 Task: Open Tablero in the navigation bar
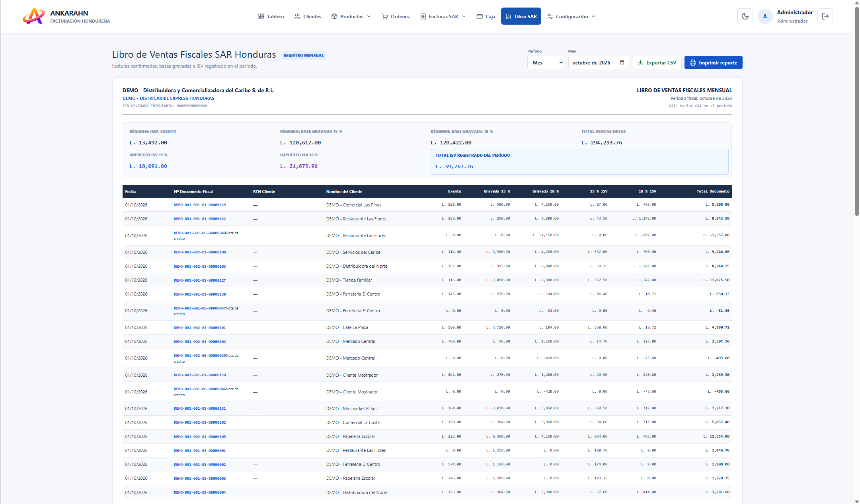coord(271,16)
